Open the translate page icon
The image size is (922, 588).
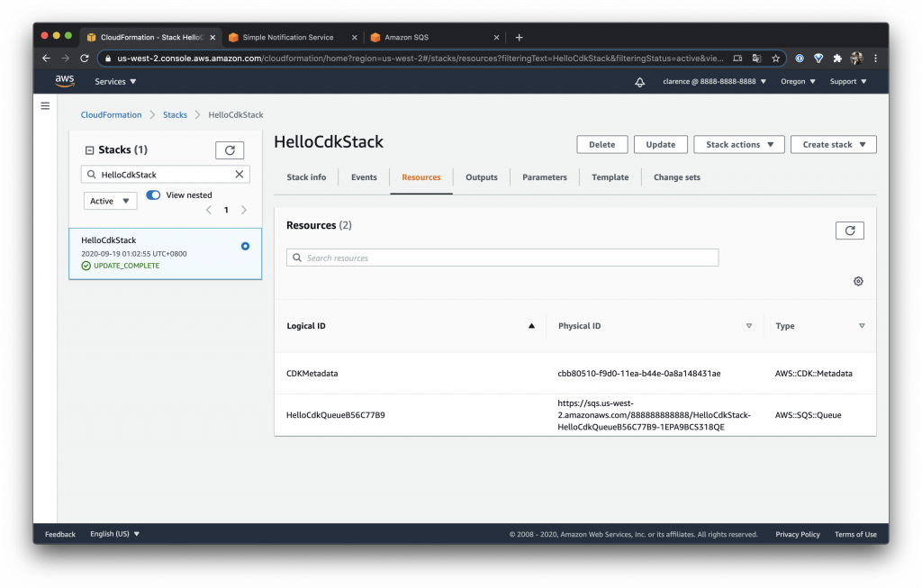click(x=756, y=59)
